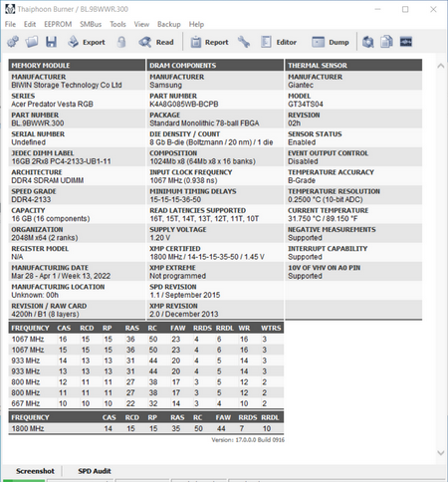Save dump with floppy disk icon
448x482 pixels.
pos(51,42)
